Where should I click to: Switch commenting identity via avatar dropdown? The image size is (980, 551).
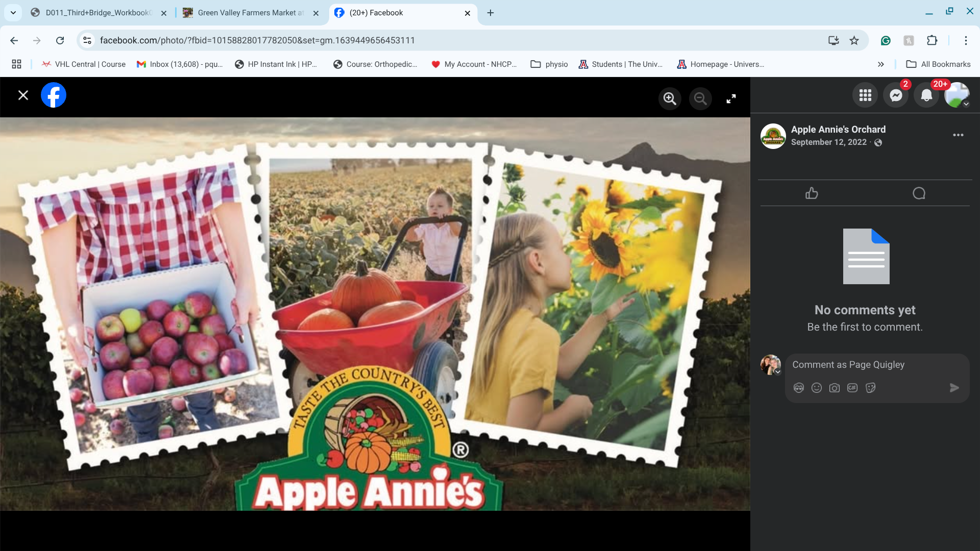pos(771,365)
